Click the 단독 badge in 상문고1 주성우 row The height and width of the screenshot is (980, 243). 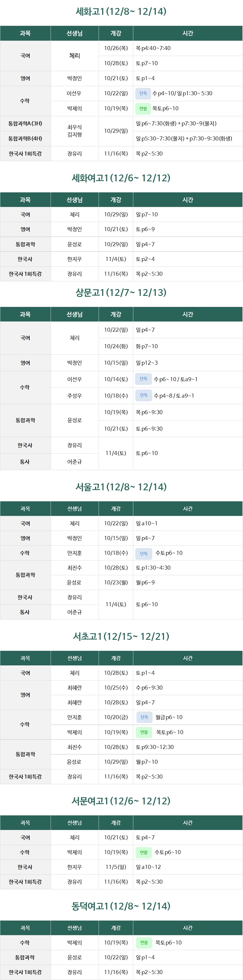(x=143, y=396)
